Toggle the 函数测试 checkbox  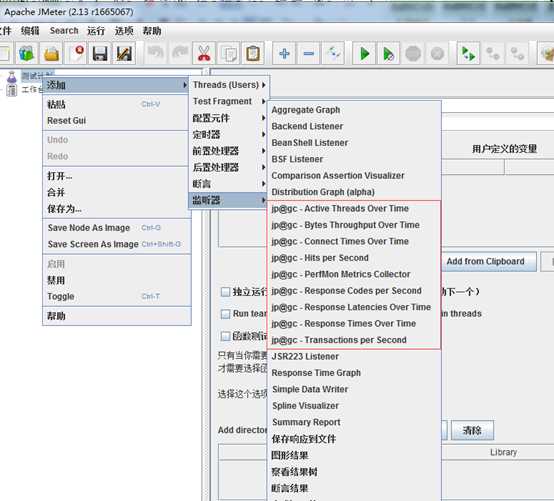pos(225,336)
